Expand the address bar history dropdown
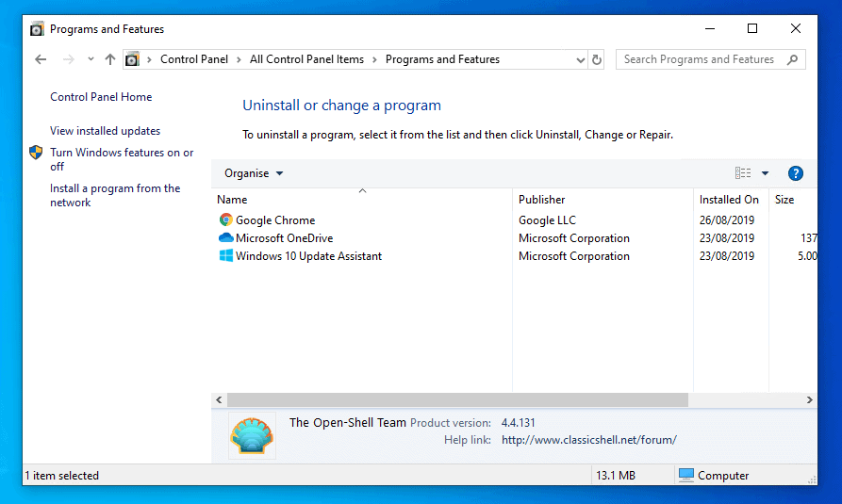 pyautogui.click(x=580, y=59)
